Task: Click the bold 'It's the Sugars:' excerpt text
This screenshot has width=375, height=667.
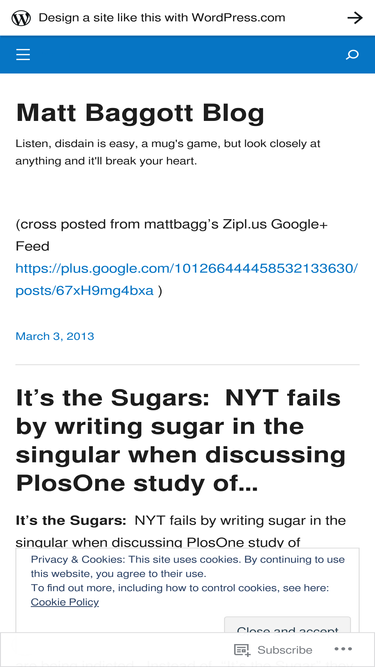Action: point(71,521)
